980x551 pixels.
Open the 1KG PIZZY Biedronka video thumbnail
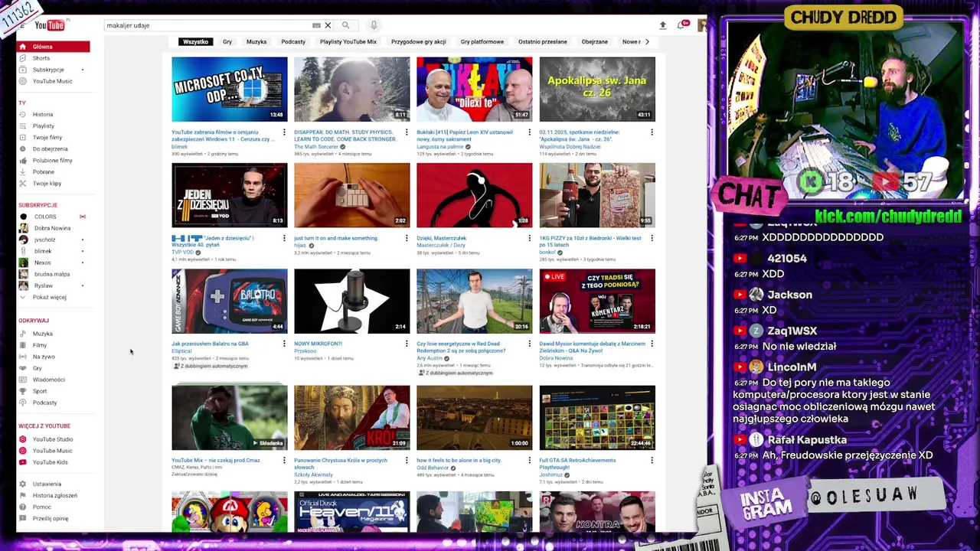tap(597, 194)
